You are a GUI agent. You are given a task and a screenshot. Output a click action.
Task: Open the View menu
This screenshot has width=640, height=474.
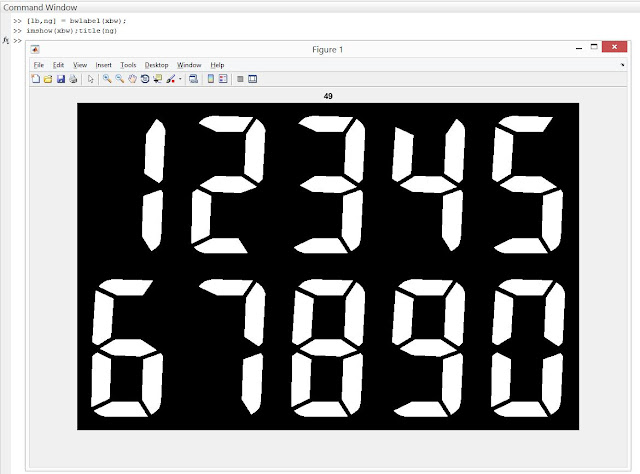point(80,65)
